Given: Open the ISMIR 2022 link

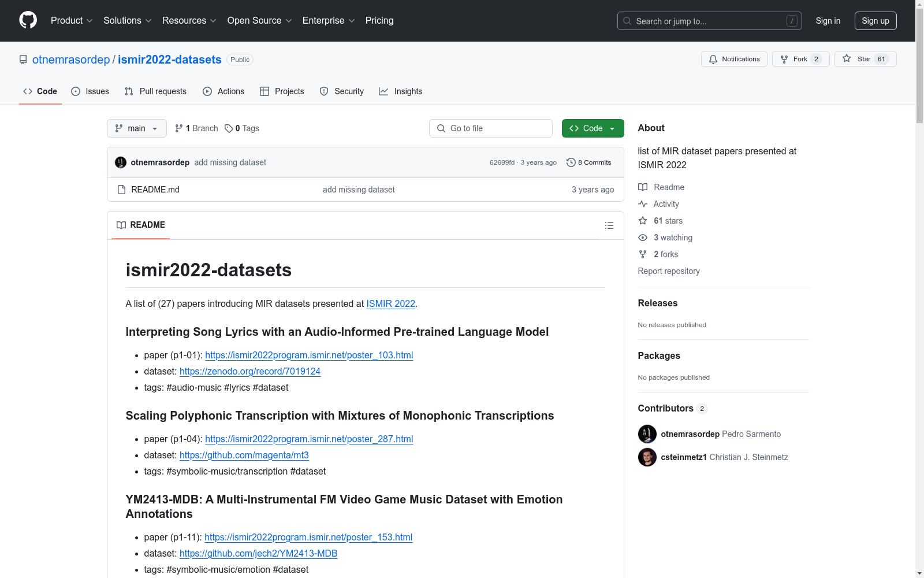Looking at the screenshot, I should [391, 303].
